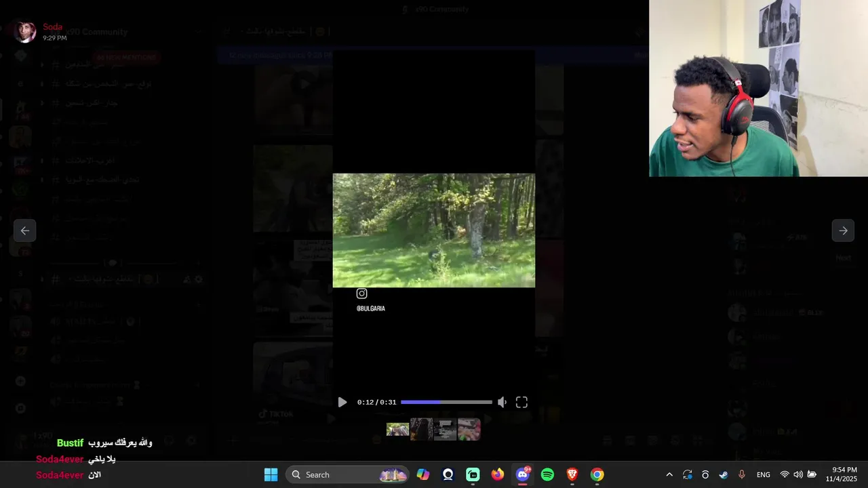868x488 pixels.
Task: Open Google Chrome from the taskbar
Action: (x=597, y=474)
